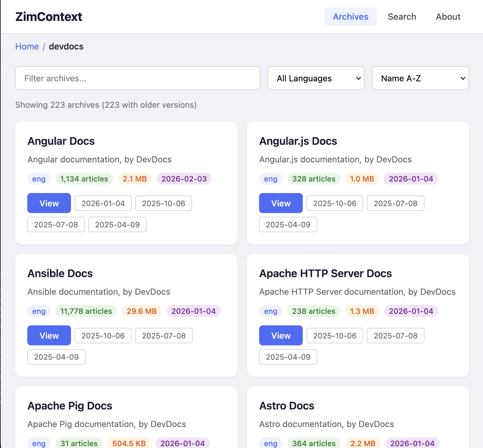Switch to the Archives nav tab
The height and width of the screenshot is (448, 483).
350,17
